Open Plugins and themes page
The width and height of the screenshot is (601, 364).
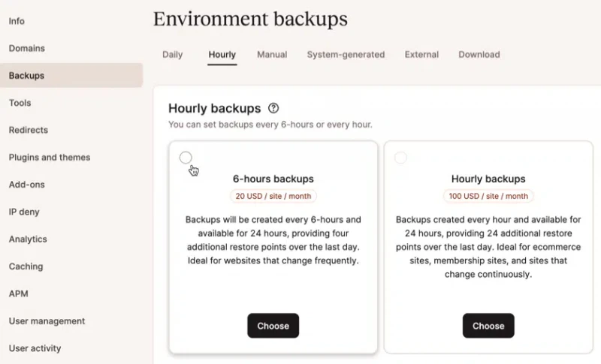coord(50,158)
